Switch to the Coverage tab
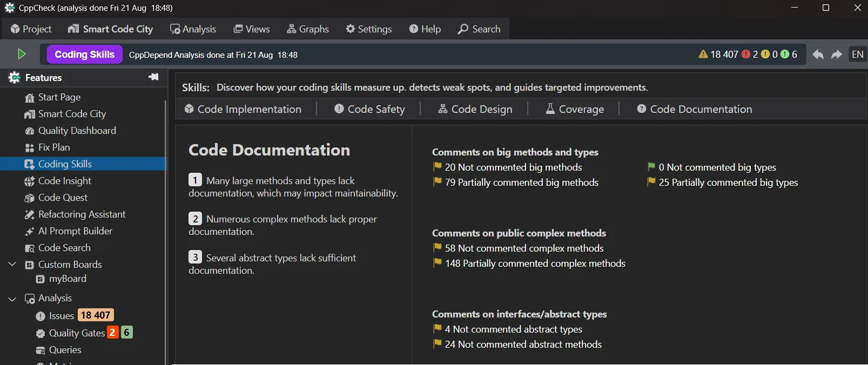The image size is (868, 365). pyautogui.click(x=575, y=109)
